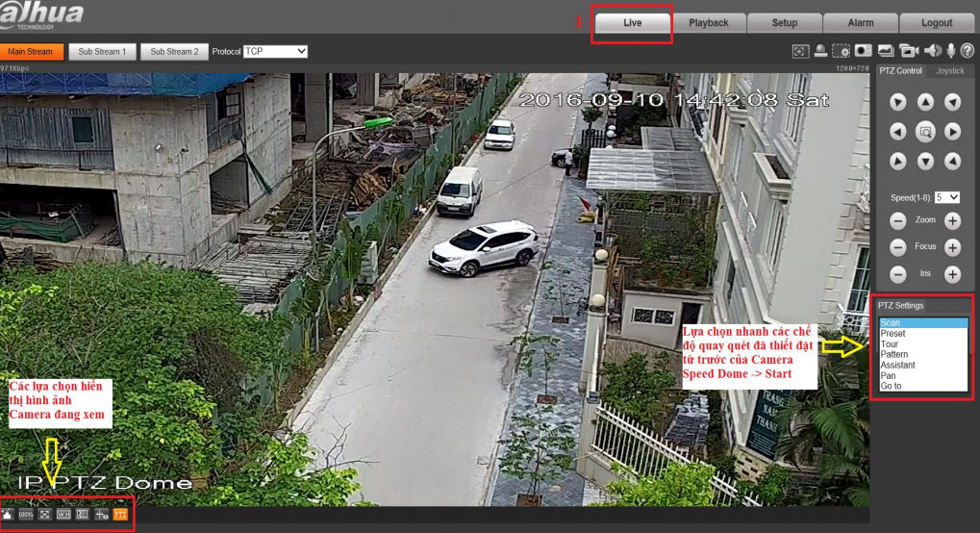
Task: Go to the Setup tab
Action: (x=785, y=22)
